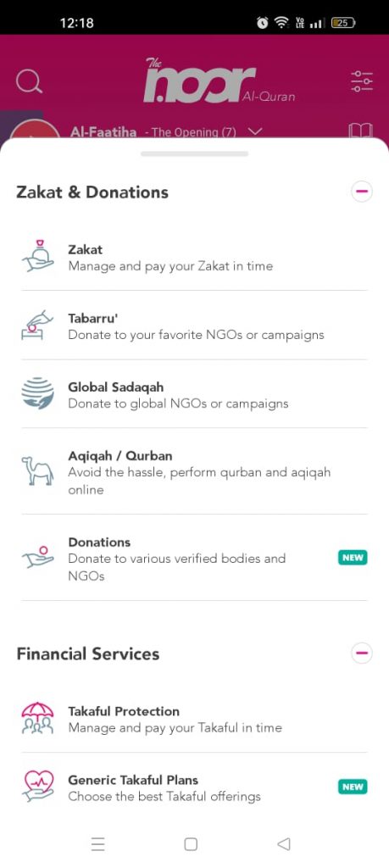This screenshot has height=868, width=389.
Task: Collapse the Zakat & Donations section
Action: pyautogui.click(x=362, y=192)
